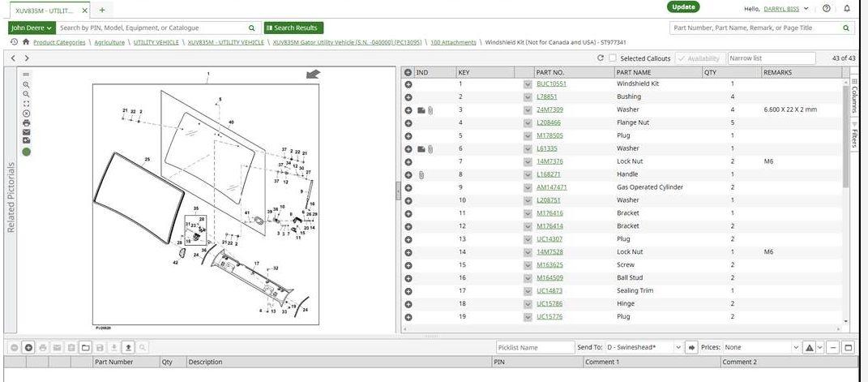Open the DARRYL BISS user menu
This screenshot has width=868, height=382.
tap(786, 8)
